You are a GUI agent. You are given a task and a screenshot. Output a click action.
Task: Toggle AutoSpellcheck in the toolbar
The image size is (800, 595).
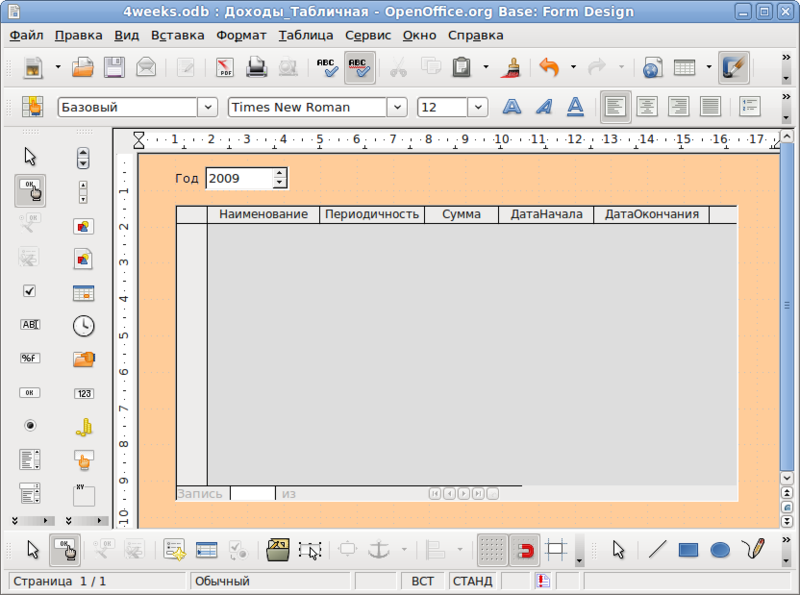[x=359, y=68]
